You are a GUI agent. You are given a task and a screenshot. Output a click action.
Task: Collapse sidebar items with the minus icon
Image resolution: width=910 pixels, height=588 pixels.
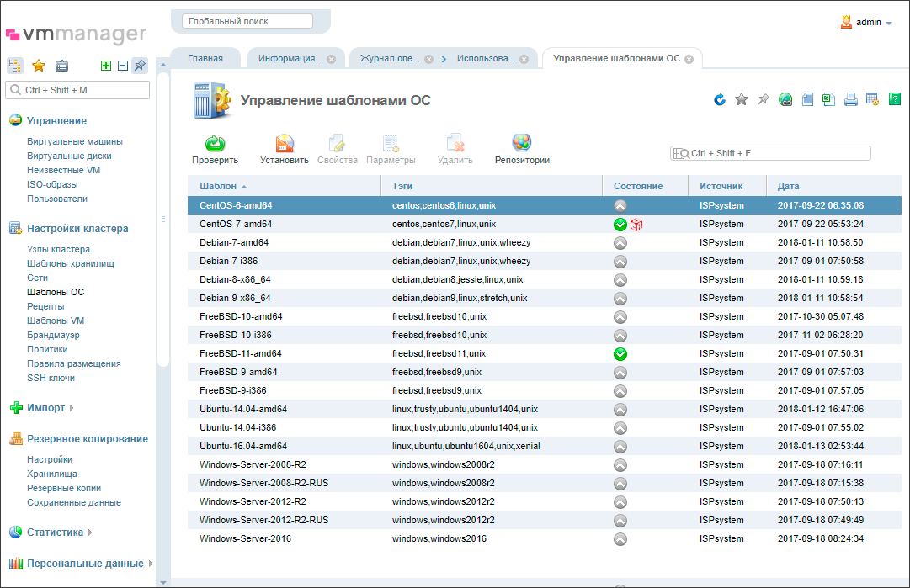pyautogui.click(x=123, y=65)
